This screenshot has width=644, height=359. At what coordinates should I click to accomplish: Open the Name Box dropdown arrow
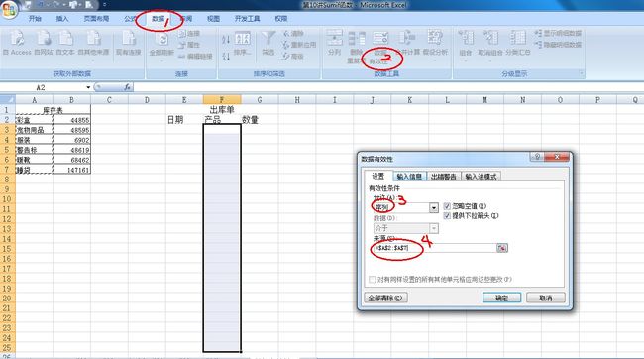88,87
